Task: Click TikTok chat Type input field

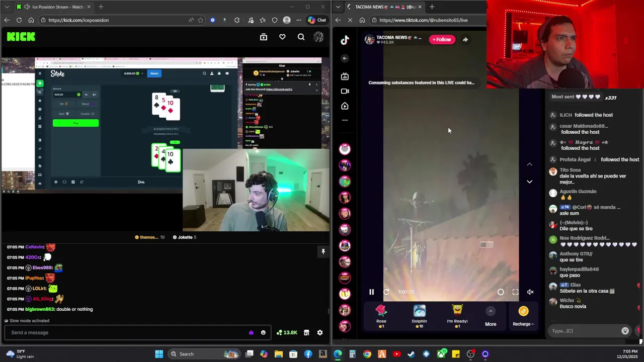Action: coord(584,331)
